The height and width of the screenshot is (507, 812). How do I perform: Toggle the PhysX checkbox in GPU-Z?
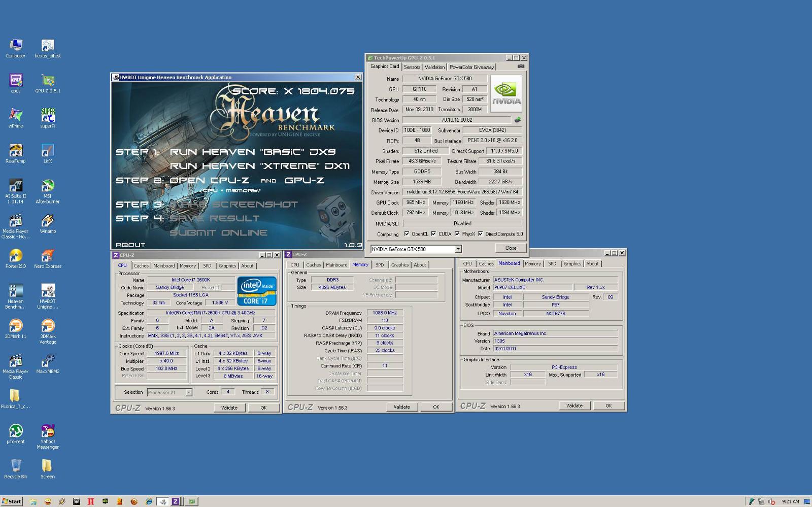coord(457,234)
